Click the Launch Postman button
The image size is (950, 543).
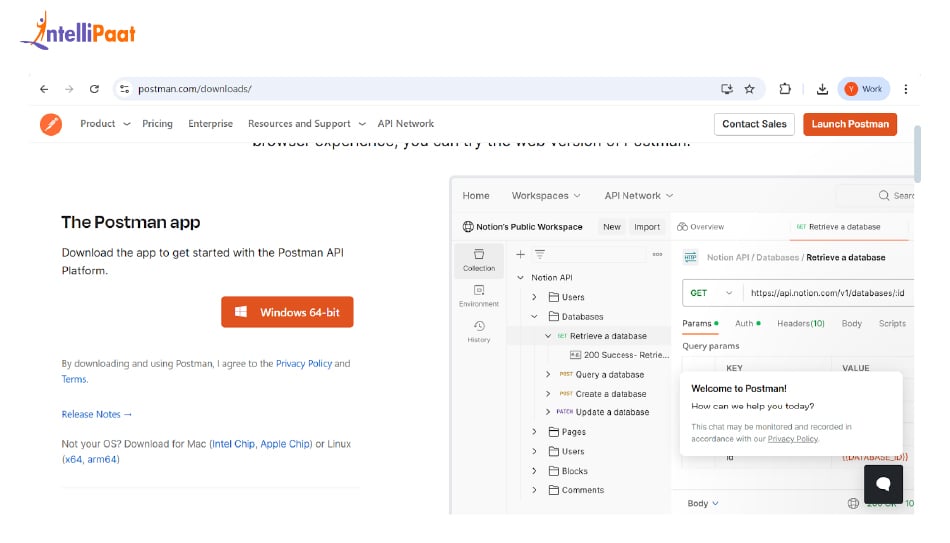[850, 124]
